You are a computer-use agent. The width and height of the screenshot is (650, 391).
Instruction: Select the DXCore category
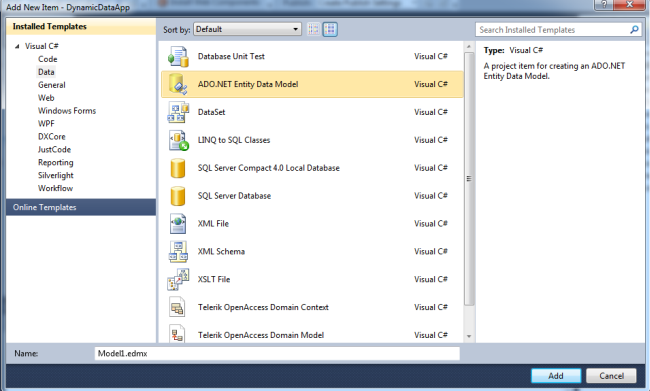(52, 136)
